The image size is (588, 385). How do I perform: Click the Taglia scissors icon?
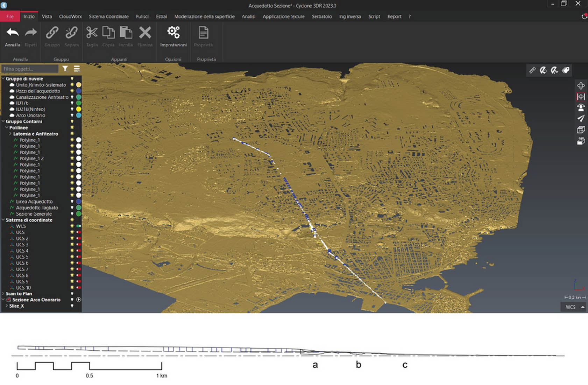coord(92,33)
